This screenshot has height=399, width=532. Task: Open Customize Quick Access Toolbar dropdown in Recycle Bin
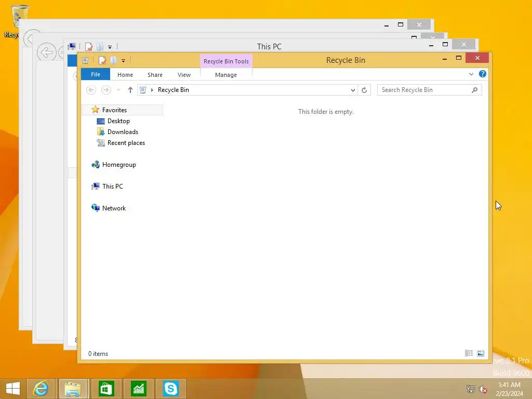pos(124,61)
